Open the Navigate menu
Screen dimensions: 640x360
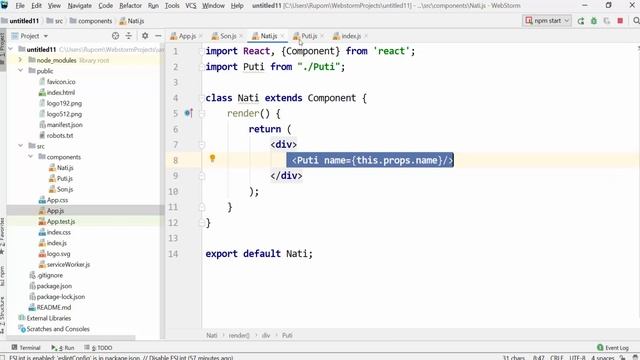click(x=79, y=6)
